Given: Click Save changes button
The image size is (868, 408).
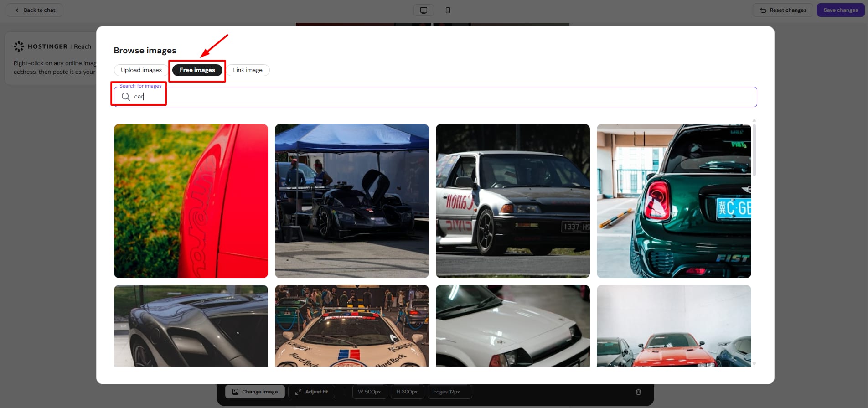Looking at the screenshot, I should [840, 10].
